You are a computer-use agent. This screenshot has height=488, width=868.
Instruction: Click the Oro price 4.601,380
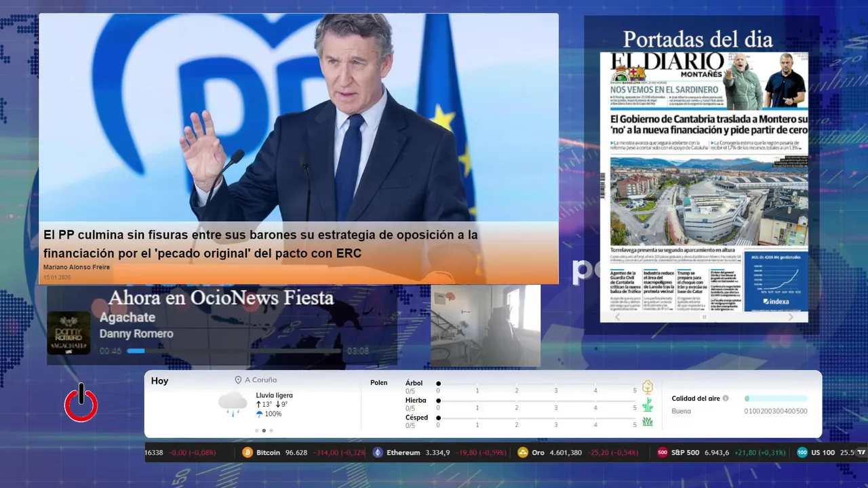(x=566, y=453)
